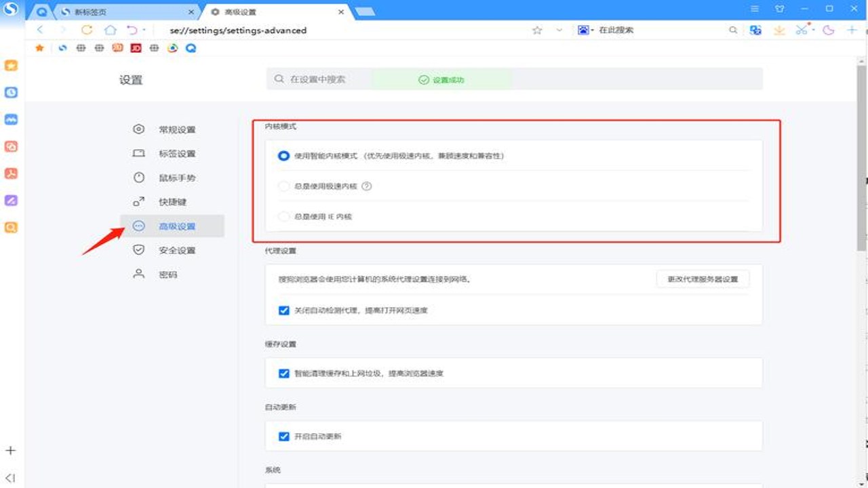The width and height of the screenshot is (868, 488).
Task: Click the undo closed tab icon
Action: (132, 30)
